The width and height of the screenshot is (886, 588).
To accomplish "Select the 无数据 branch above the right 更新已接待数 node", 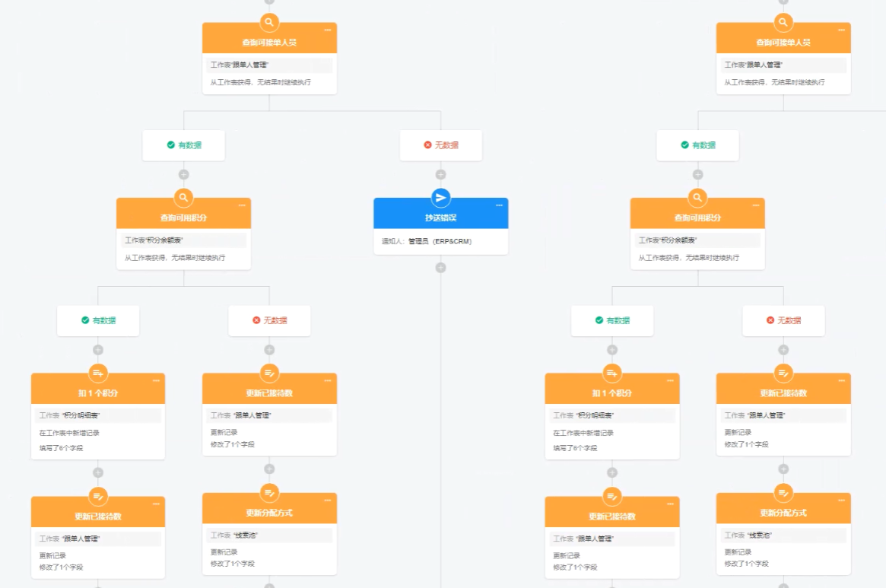I will 783,321.
